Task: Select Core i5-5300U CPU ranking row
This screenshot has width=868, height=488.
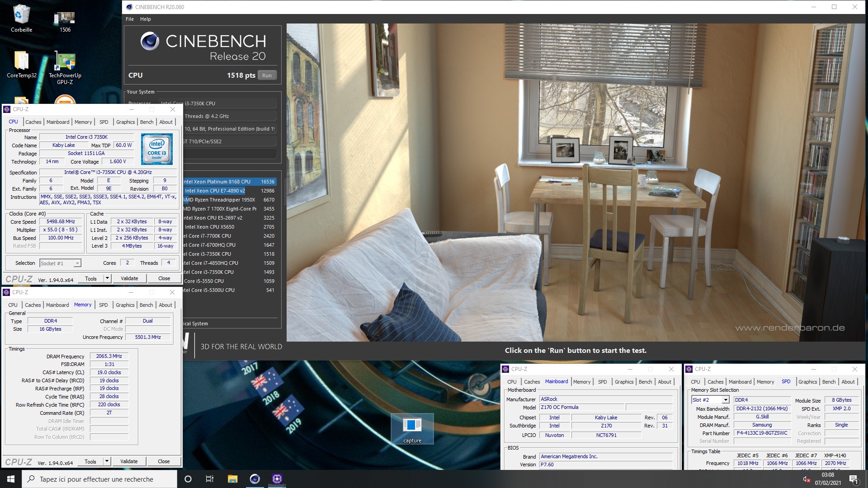Action: (x=229, y=290)
